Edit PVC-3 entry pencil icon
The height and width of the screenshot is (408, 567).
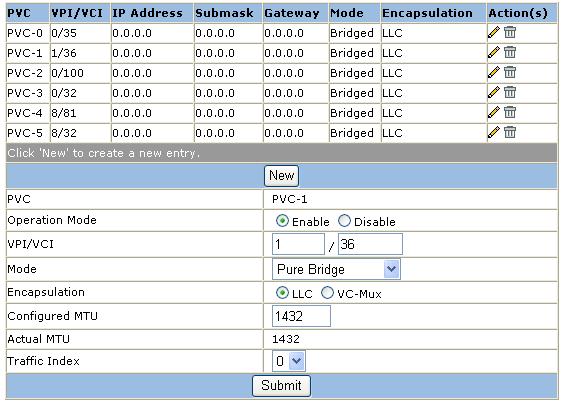point(493,92)
